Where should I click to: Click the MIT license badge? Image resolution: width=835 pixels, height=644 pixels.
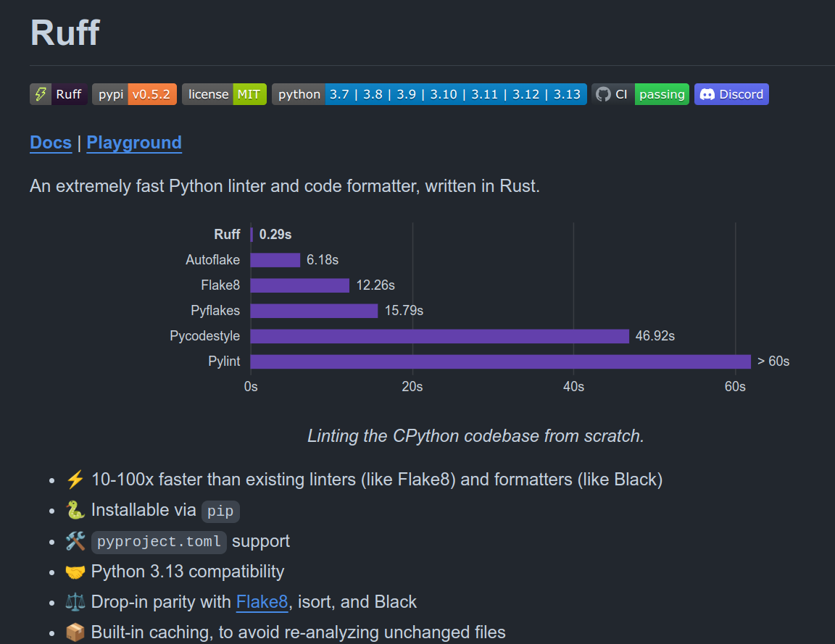(247, 93)
